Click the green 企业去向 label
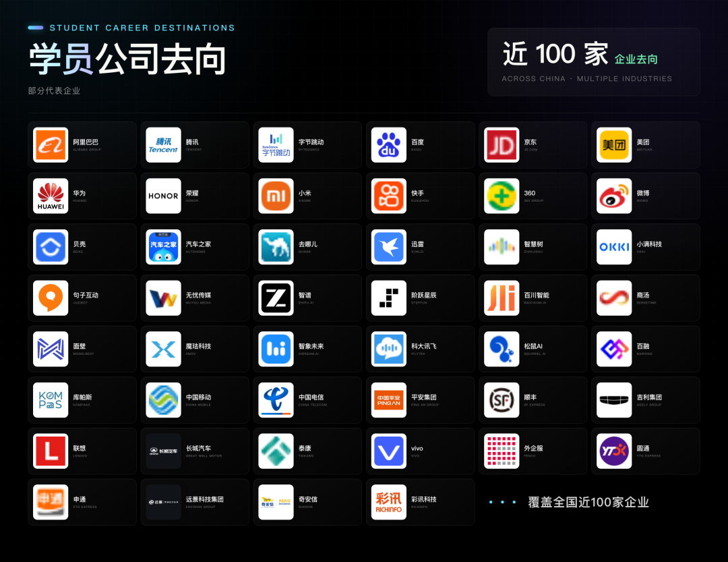The width and height of the screenshot is (728, 562). coord(636,59)
